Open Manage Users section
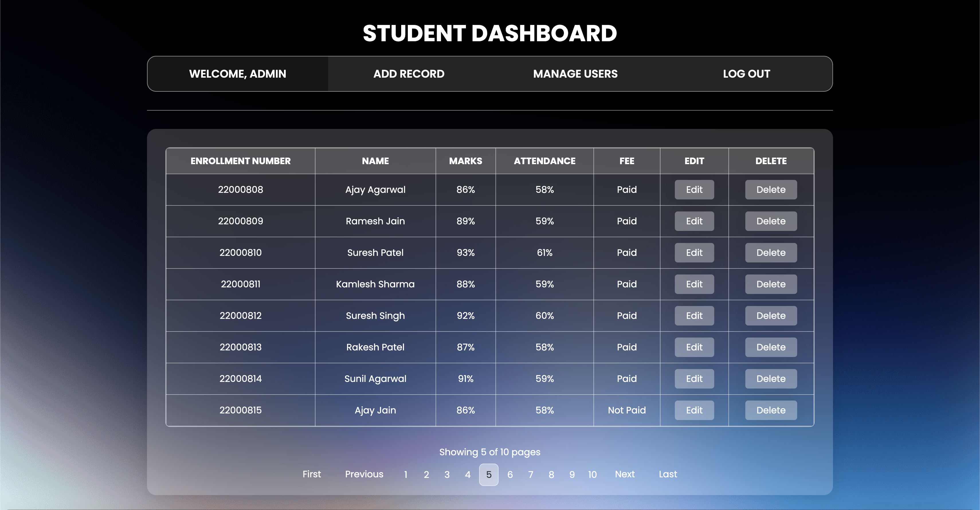This screenshot has width=980, height=510. pyautogui.click(x=575, y=74)
